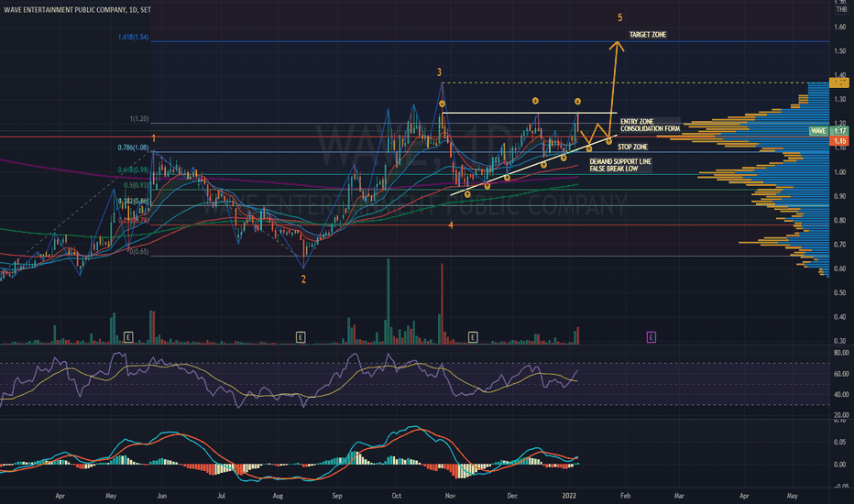
Task: Click the 0(0.65) Fibonacci level label
Action: coord(139,252)
